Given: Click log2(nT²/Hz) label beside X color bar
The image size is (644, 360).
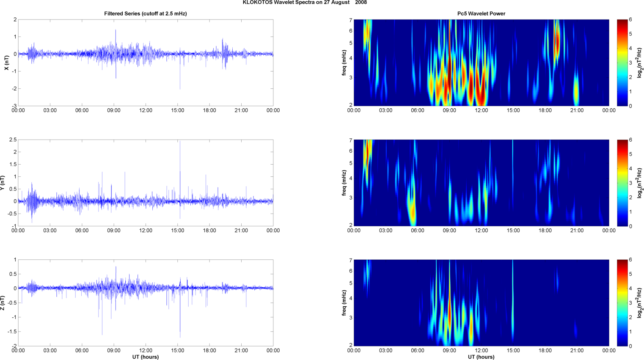Looking at the screenshot, I should point(641,63).
